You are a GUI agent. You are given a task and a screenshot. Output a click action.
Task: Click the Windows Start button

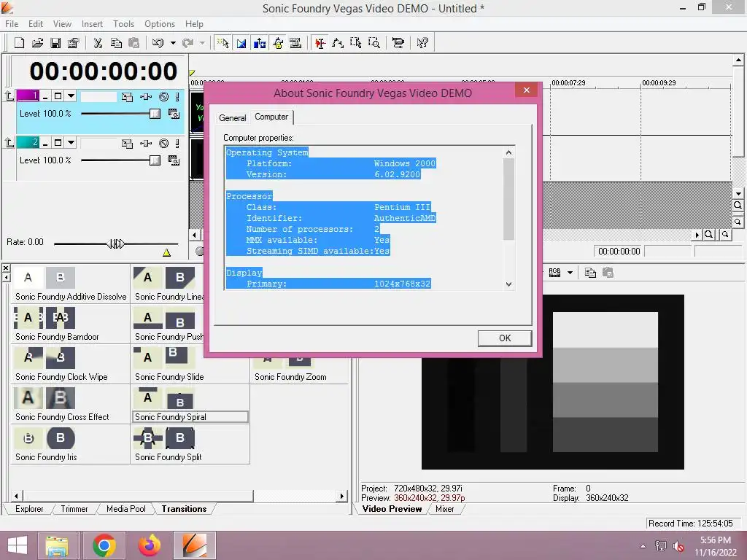point(18,545)
